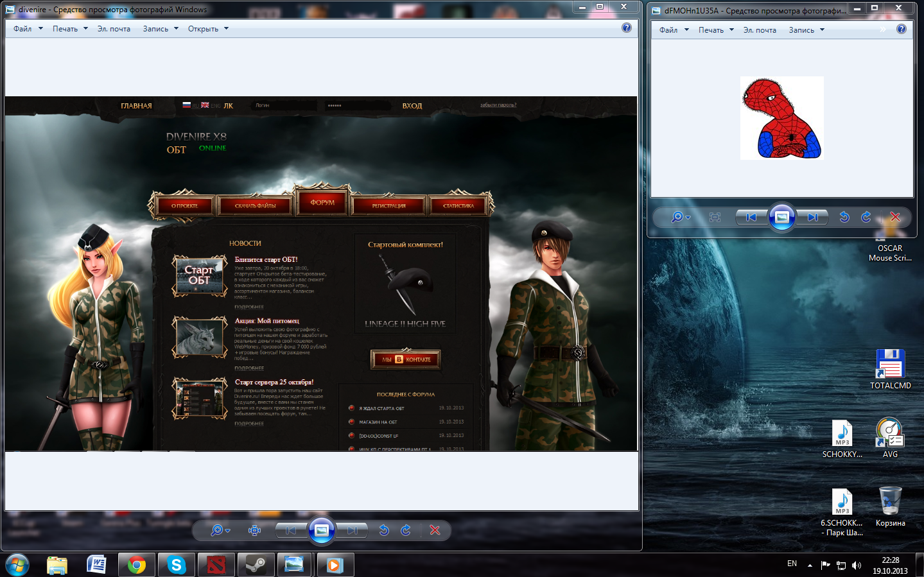Open Windows Explorer from the taskbar
Image resolution: width=924 pixels, height=577 pixels.
(x=57, y=565)
